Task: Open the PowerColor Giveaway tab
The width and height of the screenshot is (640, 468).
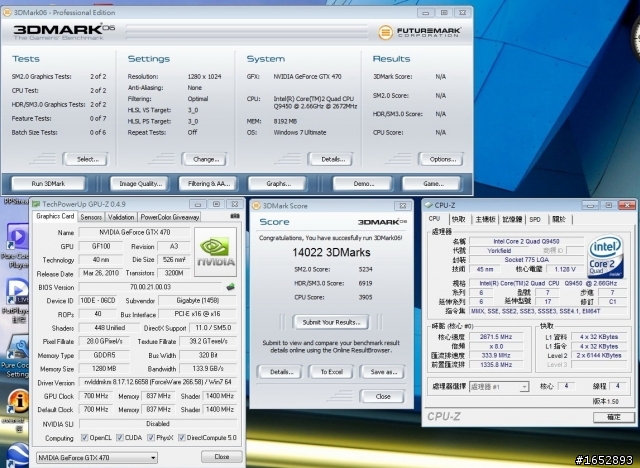Action: [x=169, y=217]
